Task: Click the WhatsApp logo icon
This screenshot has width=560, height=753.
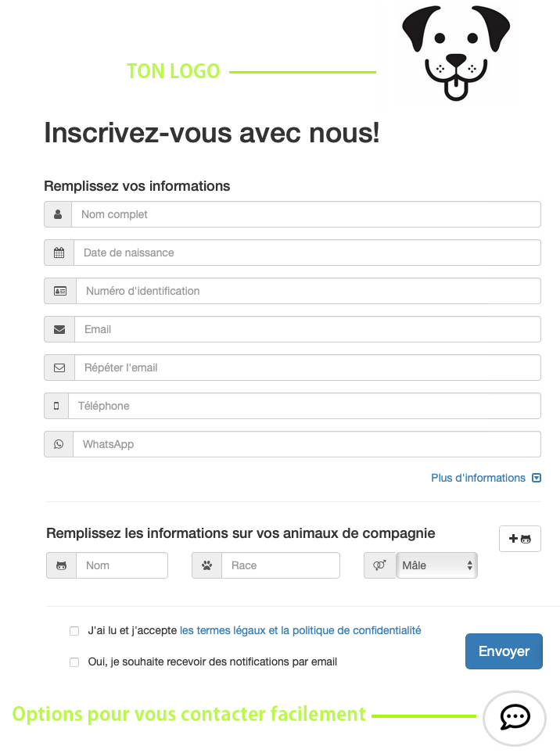Action: click(x=59, y=444)
